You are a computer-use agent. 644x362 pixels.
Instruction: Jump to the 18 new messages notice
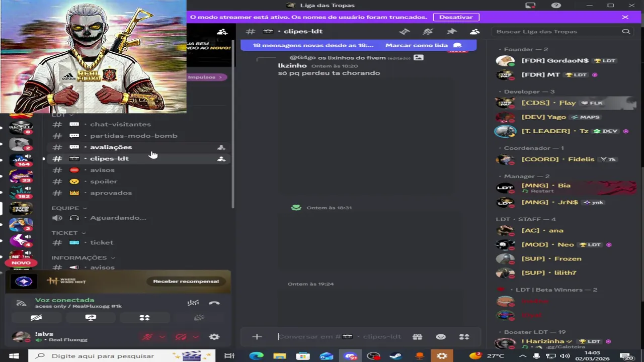(313, 45)
